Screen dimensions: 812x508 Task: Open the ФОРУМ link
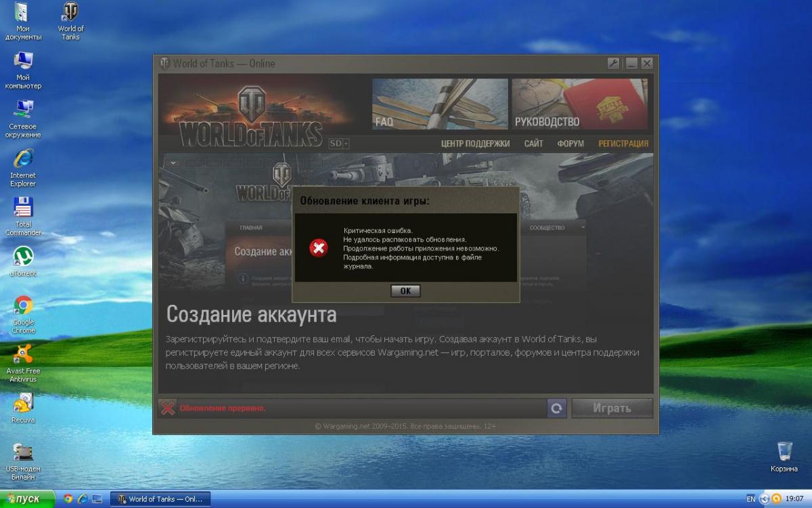pyautogui.click(x=570, y=144)
